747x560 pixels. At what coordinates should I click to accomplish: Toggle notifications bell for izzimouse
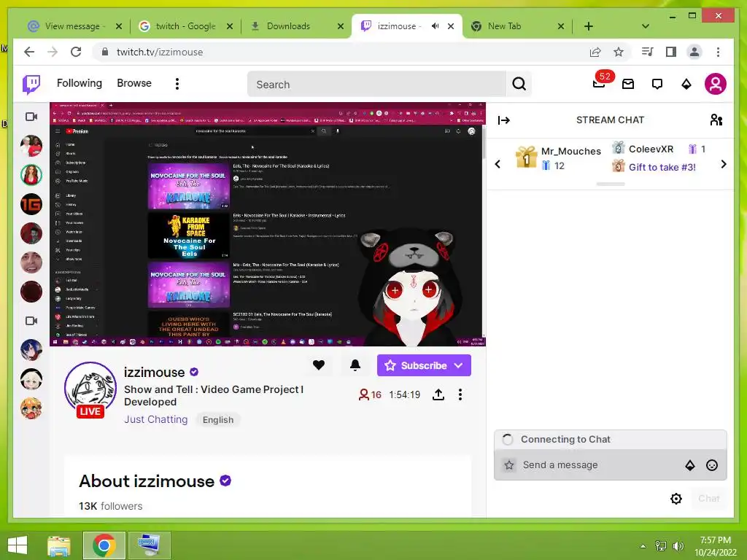355,365
